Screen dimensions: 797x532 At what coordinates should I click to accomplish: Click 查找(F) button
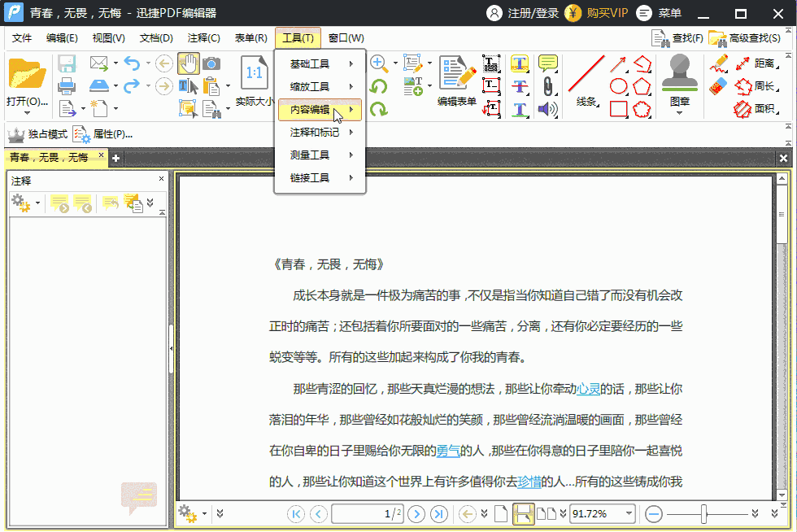(677, 38)
